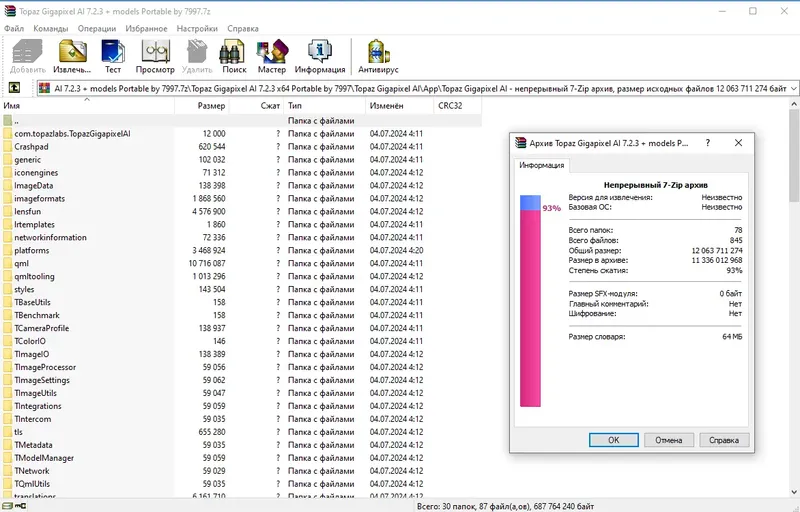Viewport: 800px width, 512px height.
Task: Click the Extract (Извлечь) toolbar icon
Action: click(x=72, y=56)
